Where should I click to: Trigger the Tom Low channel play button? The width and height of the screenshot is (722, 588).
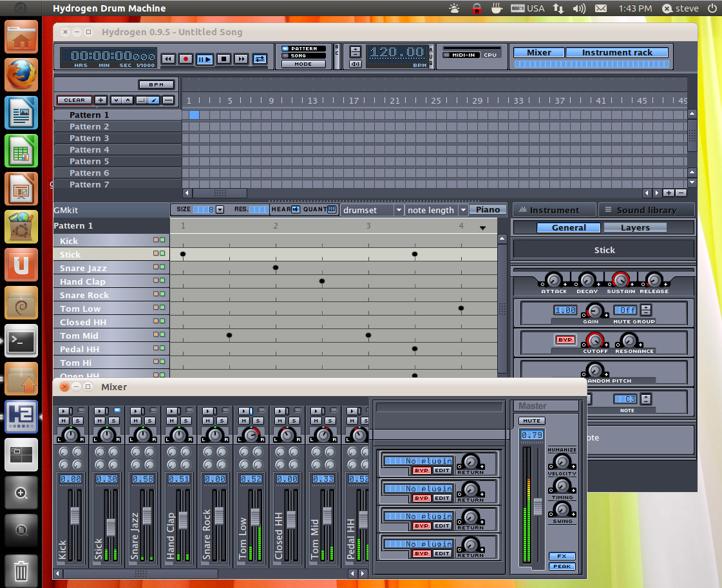(245, 411)
